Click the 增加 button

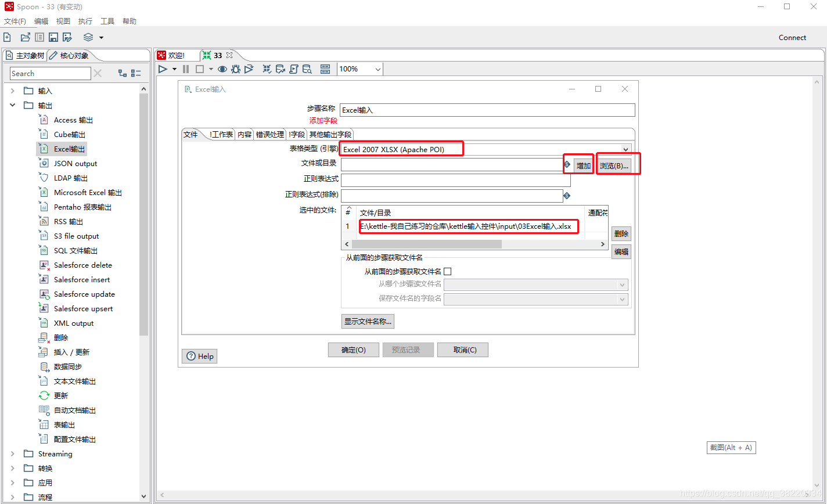pyautogui.click(x=584, y=165)
